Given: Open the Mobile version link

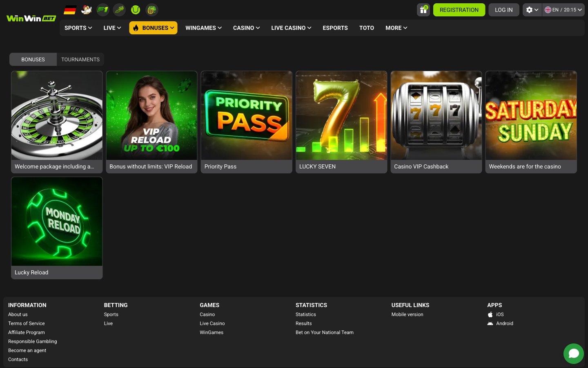Looking at the screenshot, I should click(408, 314).
